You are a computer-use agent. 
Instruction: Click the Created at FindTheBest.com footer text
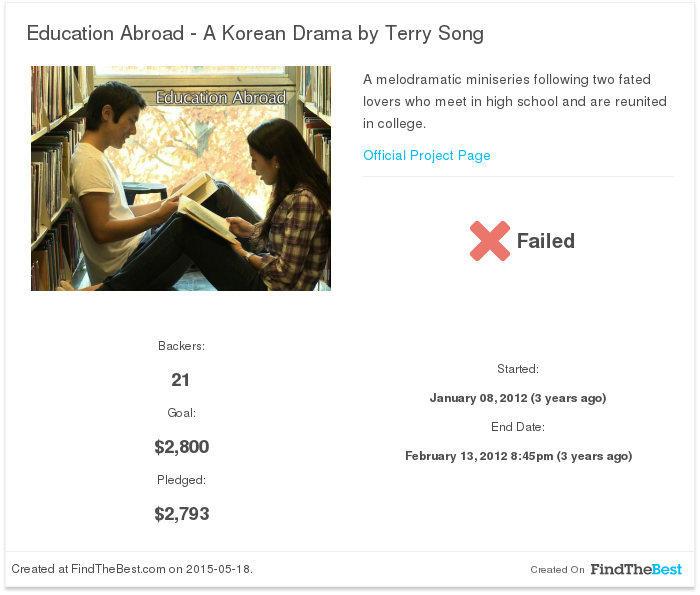pos(132,569)
